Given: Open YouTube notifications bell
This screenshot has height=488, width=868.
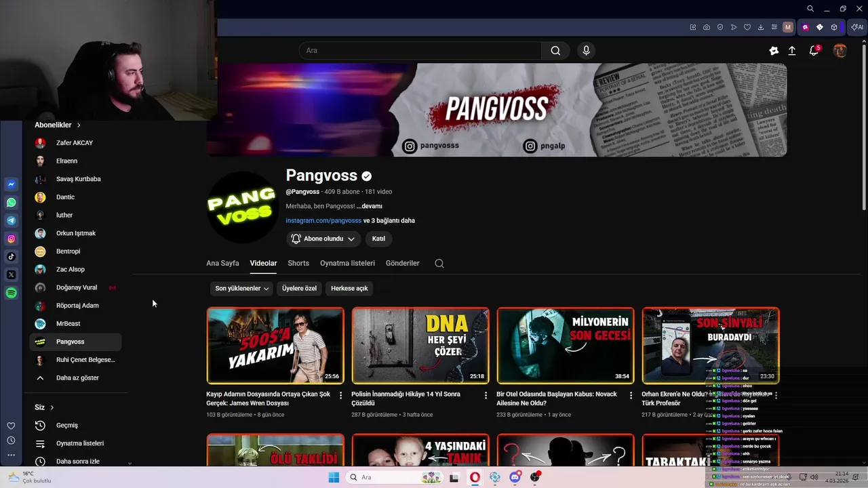Looking at the screenshot, I should (814, 51).
